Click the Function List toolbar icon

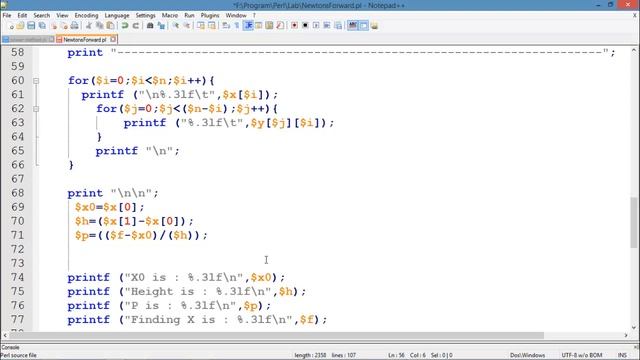(x=280, y=26)
